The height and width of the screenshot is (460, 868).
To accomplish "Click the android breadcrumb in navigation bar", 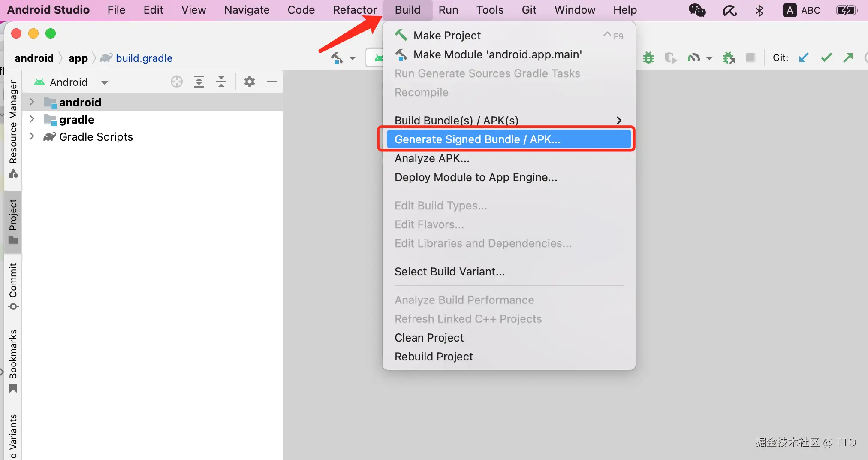I will 34,58.
